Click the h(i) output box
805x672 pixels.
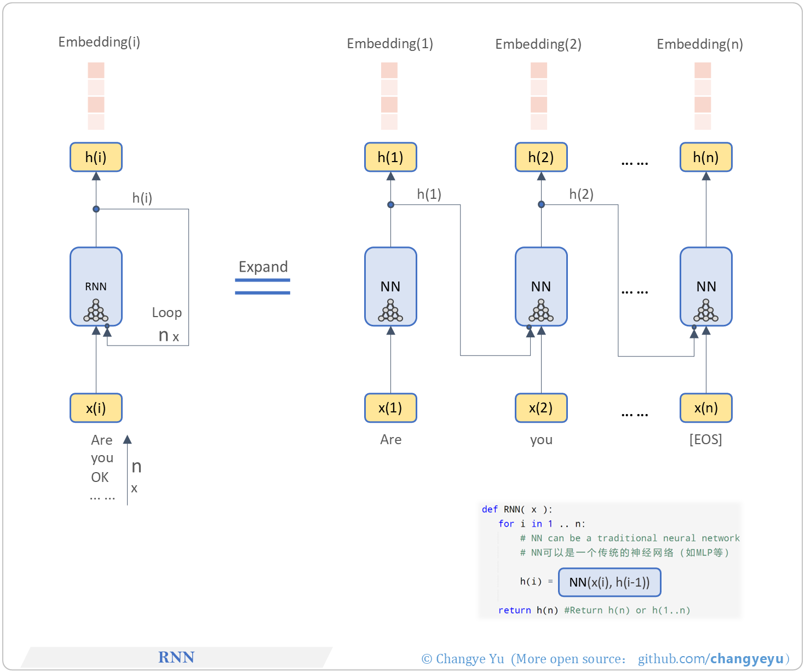pos(96,157)
